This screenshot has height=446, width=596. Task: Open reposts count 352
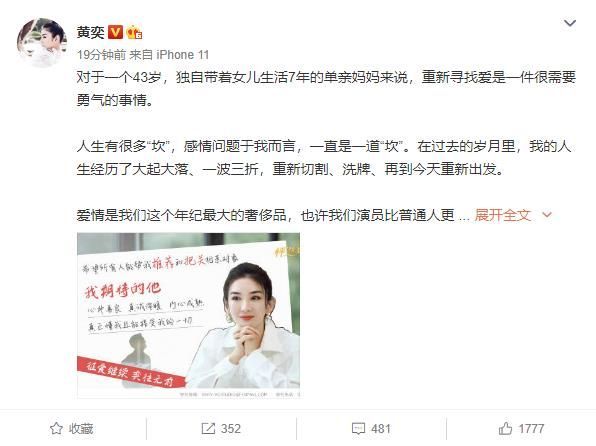[231, 429]
